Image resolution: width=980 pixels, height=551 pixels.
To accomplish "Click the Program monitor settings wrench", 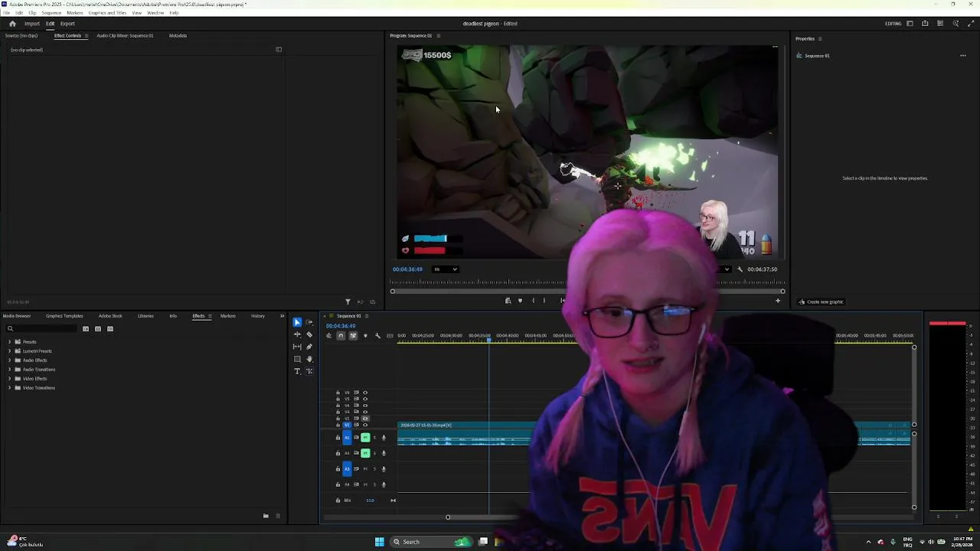I will (740, 269).
